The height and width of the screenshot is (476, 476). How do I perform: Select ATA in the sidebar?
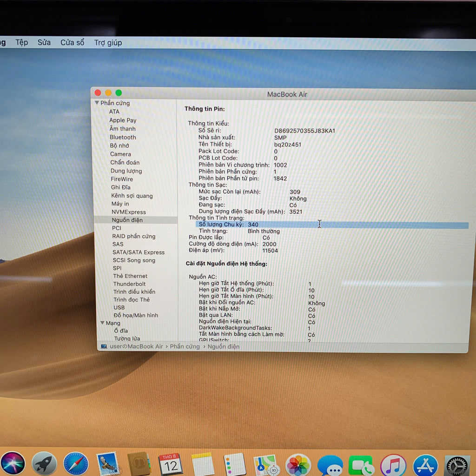pyautogui.click(x=114, y=112)
